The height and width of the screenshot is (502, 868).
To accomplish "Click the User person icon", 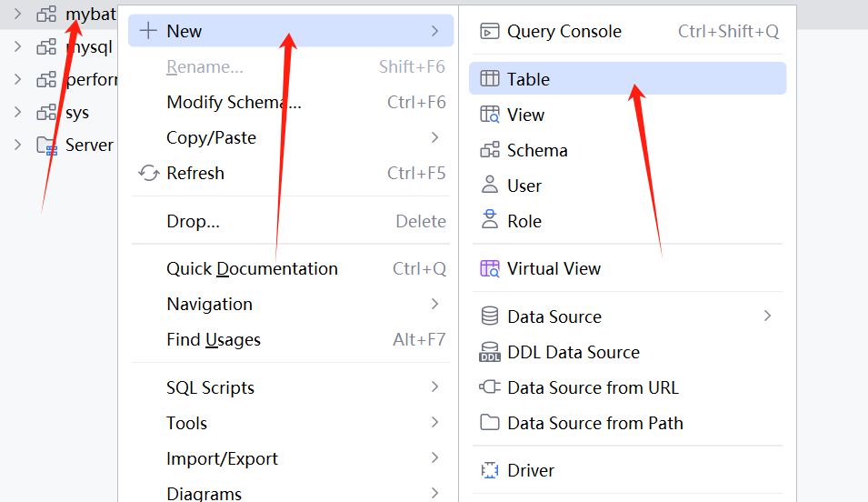I will pos(489,185).
